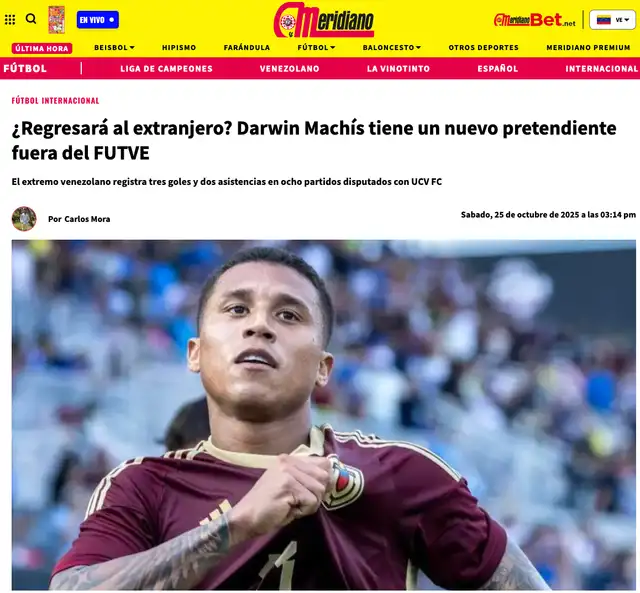Open the Farándula menu item

pos(247,48)
